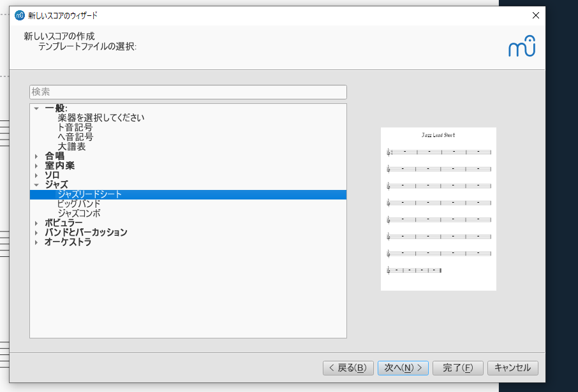This screenshot has width=578, height=392.
Task: Select the ジャズコンボ template
Action: coord(80,213)
